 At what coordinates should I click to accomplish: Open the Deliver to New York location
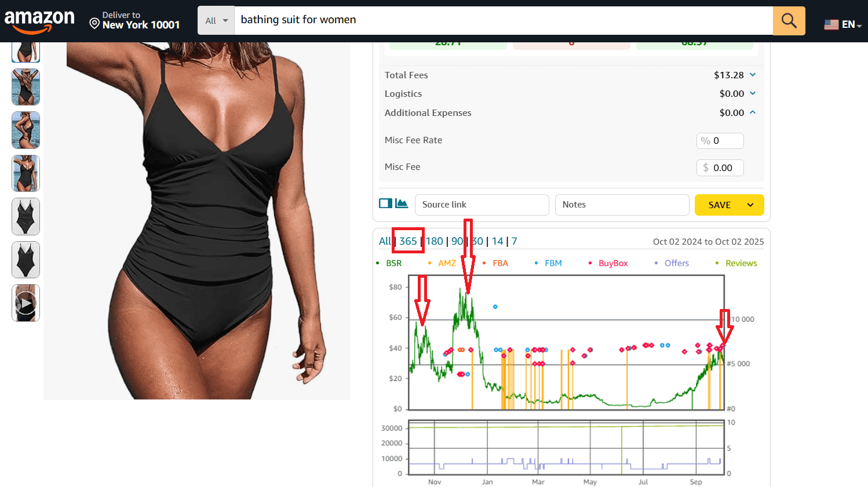click(134, 20)
